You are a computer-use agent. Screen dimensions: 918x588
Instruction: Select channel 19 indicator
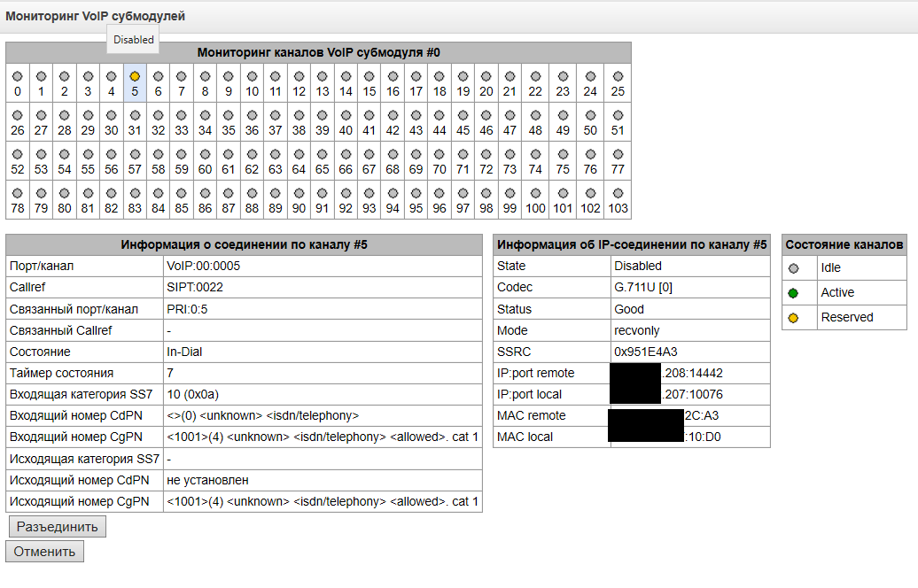pyautogui.click(x=463, y=76)
